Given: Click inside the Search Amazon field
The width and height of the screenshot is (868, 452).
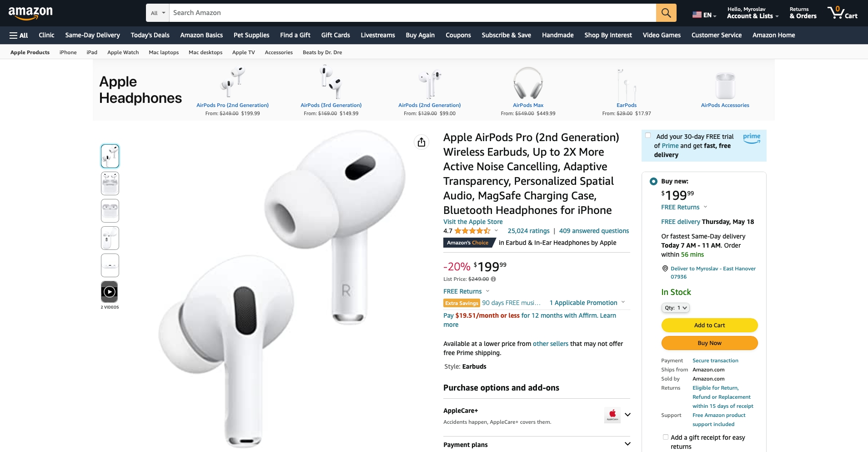Looking at the screenshot, I should pos(412,13).
